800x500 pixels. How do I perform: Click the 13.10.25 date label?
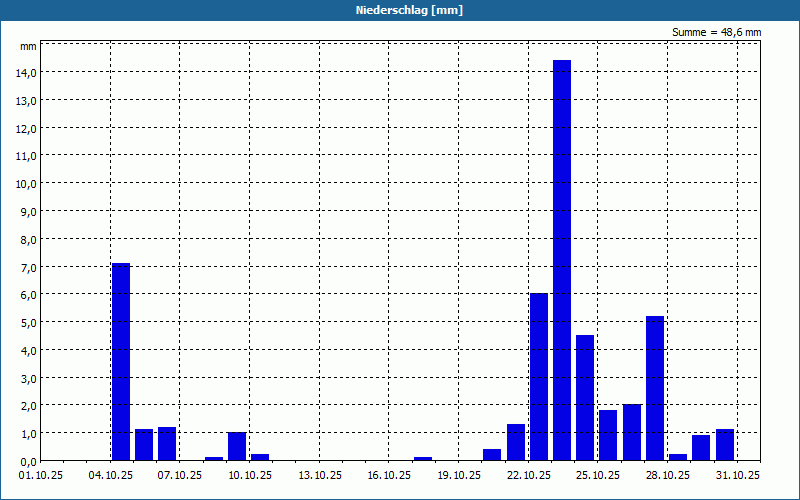(x=319, y=475)
